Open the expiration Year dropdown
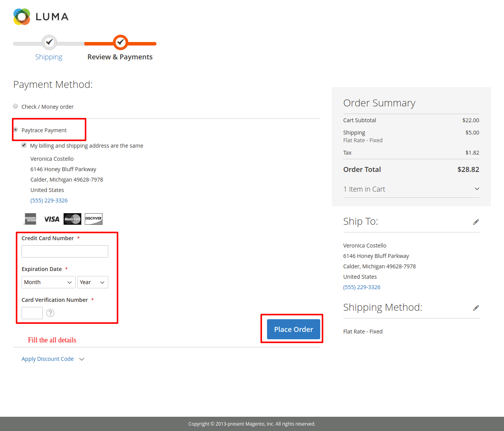504x431 pixels. (x=92, y=282)
